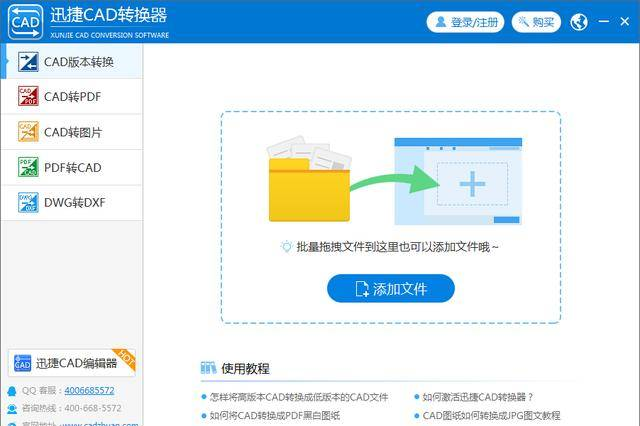Switch to the DWG转DXF tab
Viewport: 640px width, 426px height.
[72, 202]
